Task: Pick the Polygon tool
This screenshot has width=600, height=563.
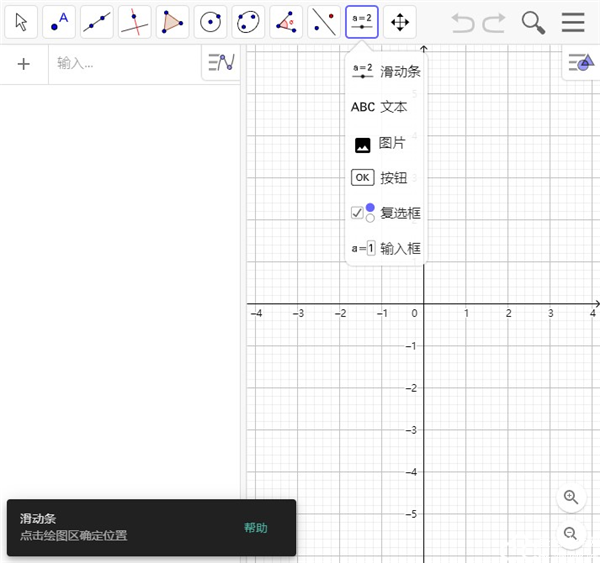Action: [x=172, y=22]
